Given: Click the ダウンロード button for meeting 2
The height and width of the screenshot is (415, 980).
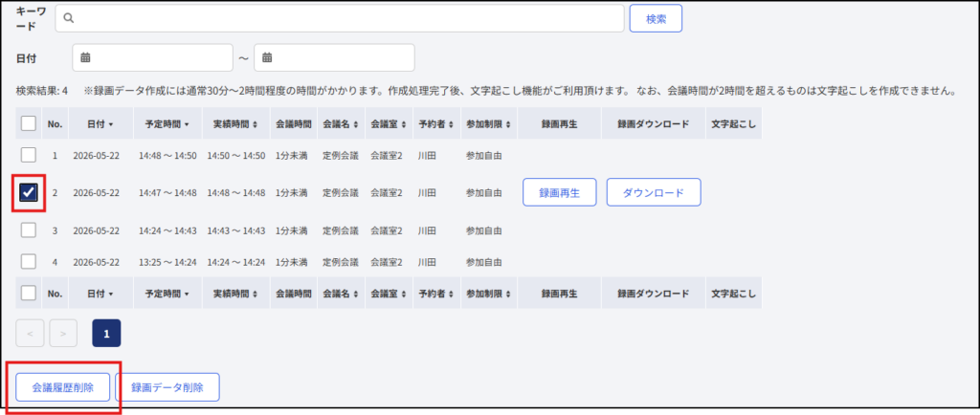Looking at the screenshot, I should click(x=653, y=193).
